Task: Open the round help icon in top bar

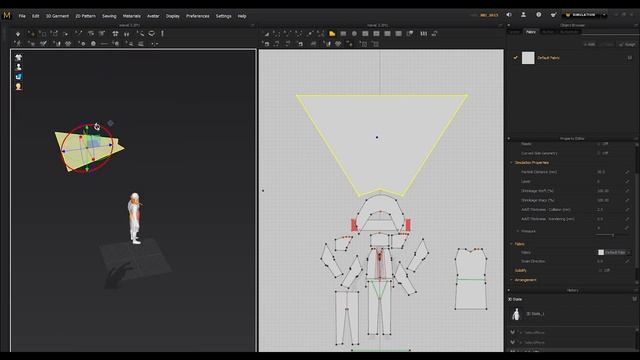Action: click(538, 15)
